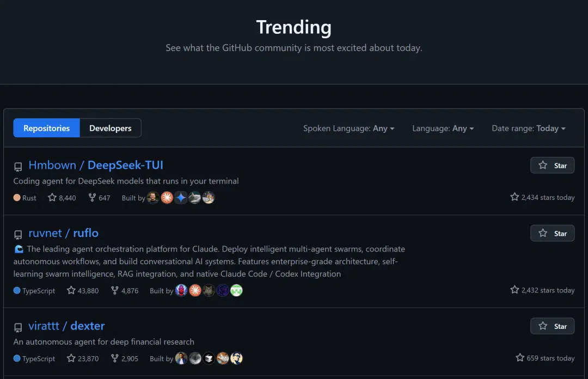
Task: Open the green pixel avatar in ruflo row
Action: coord(237,290)
